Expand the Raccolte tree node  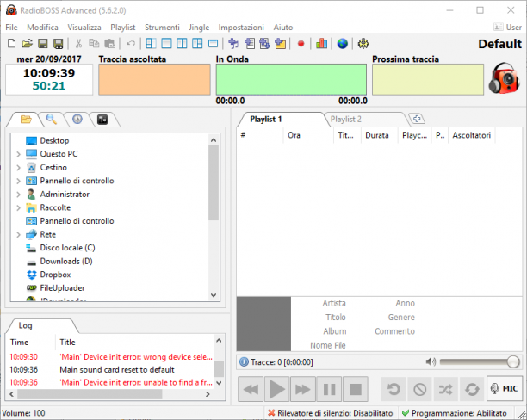coord(18,208)
